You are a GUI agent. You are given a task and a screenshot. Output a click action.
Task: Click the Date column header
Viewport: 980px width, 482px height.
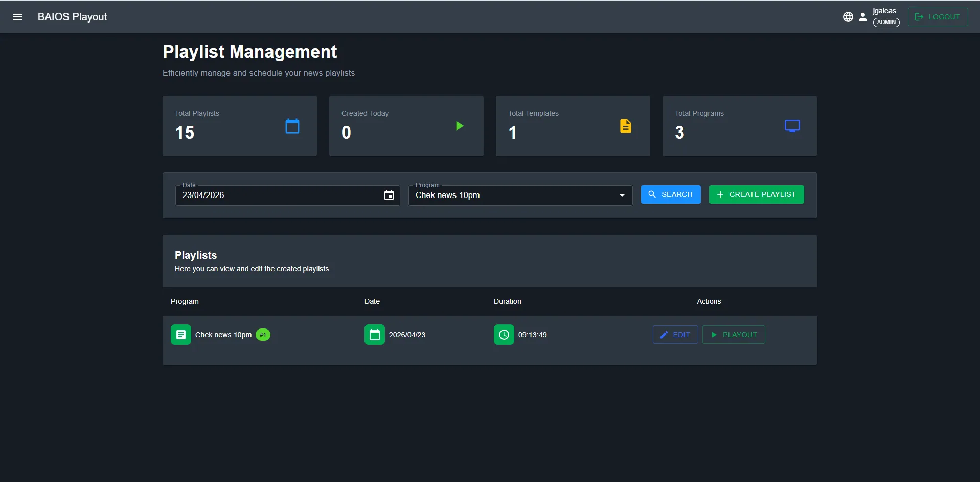[372, 301]
